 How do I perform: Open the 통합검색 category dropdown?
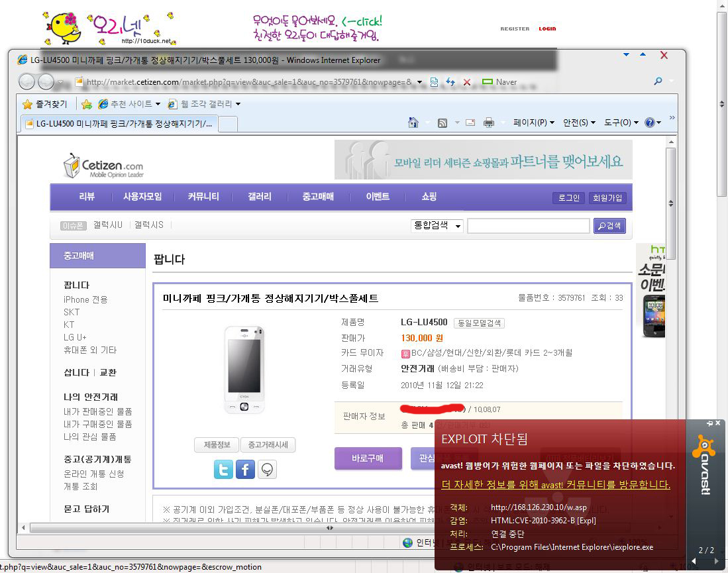[437, 226]
